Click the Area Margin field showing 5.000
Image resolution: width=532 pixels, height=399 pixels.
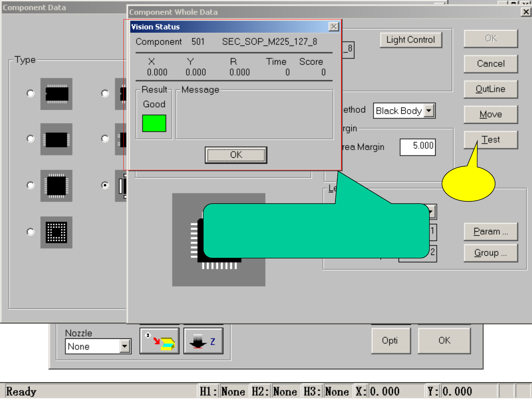point(417,147)
